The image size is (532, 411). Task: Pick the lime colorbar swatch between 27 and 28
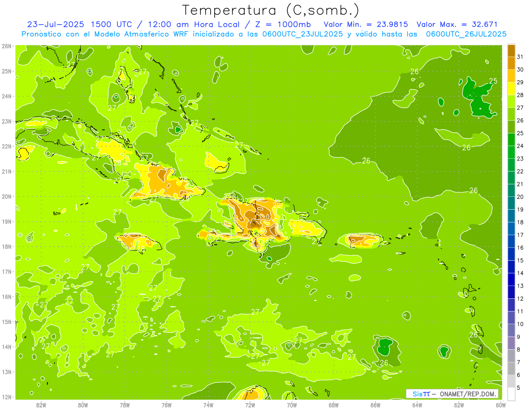click(x=511, y=101)
